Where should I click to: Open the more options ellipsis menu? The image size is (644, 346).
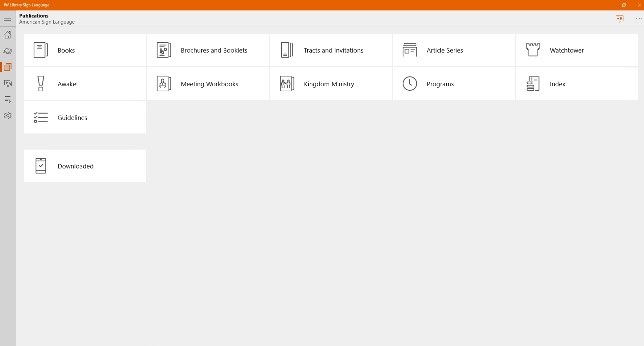coord(639,19)
